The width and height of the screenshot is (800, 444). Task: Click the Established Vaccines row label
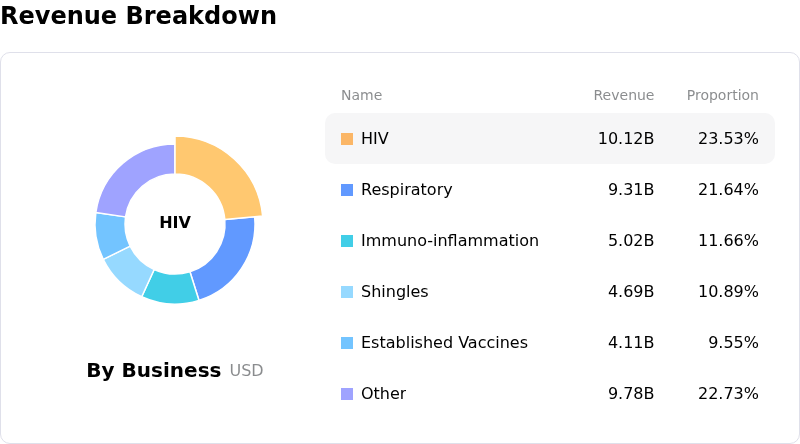pyautogui.click(x=444, y=343)
